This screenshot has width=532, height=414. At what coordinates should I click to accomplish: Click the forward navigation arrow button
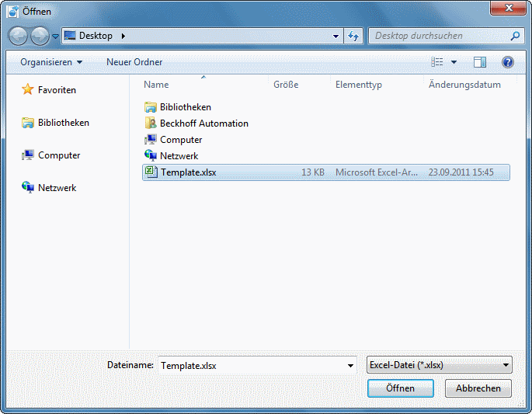[x=40, y=36]
